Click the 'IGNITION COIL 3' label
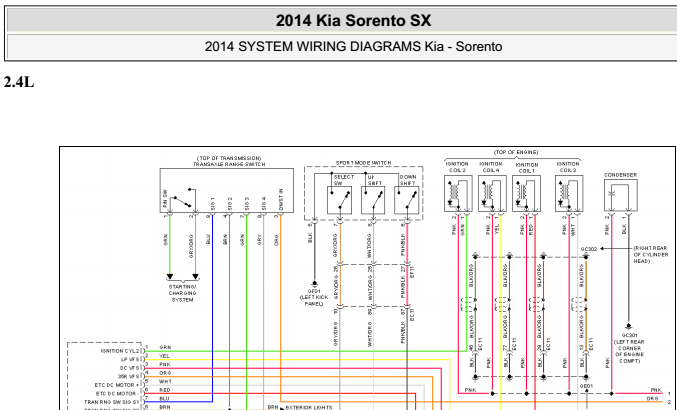This screenshot has height=410, width=677. [x=568, y=167]
